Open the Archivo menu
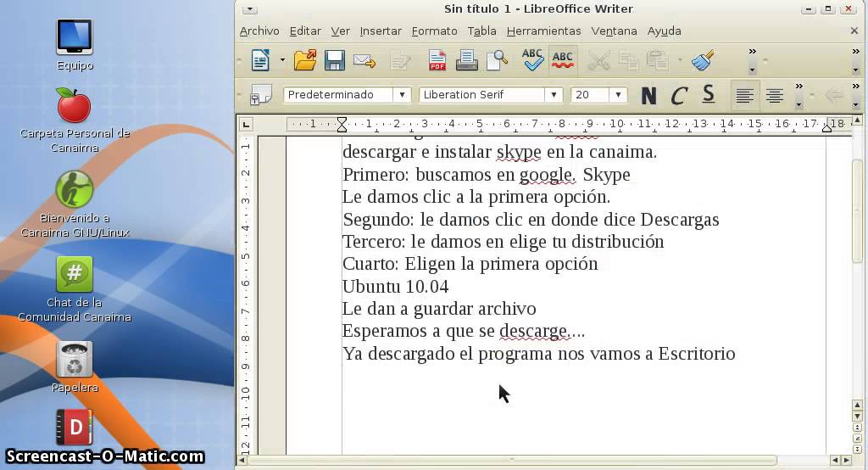Viewport: 868px width, 470px height. coord(259,31)
